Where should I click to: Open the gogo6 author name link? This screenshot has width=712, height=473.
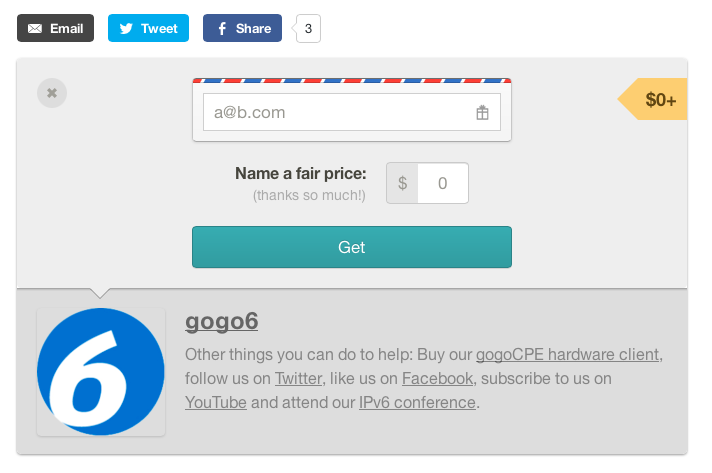[222, 322]
